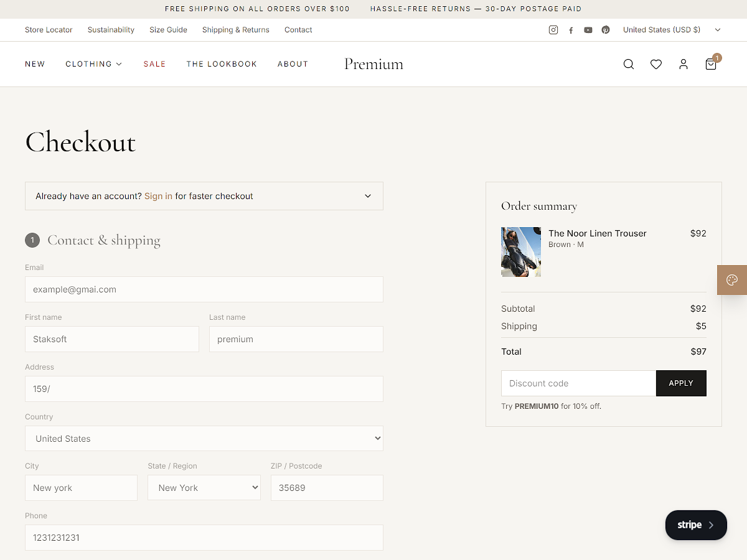Click the Checkout page heading

pos(80,142)
